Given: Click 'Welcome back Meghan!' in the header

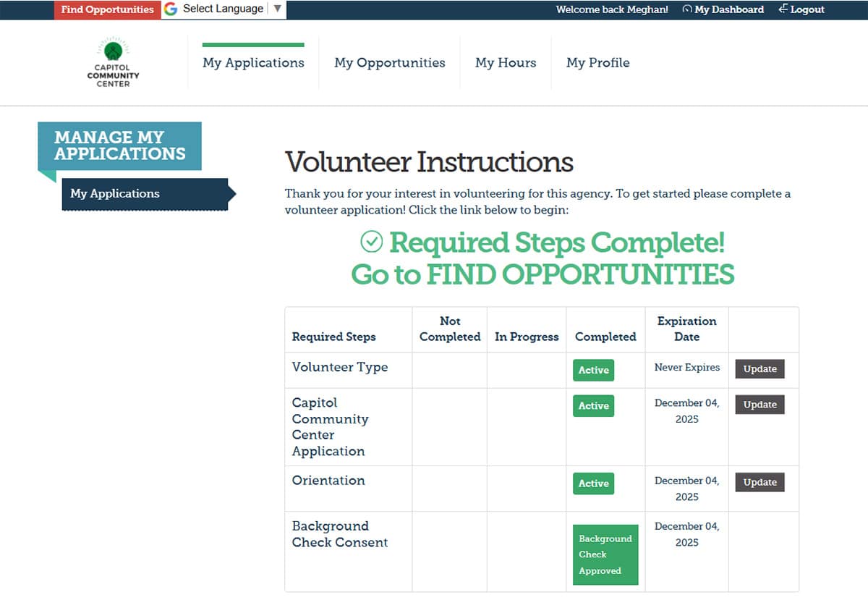Looking at the screenshot, I should pyautogui.click(x=611, y=9).
